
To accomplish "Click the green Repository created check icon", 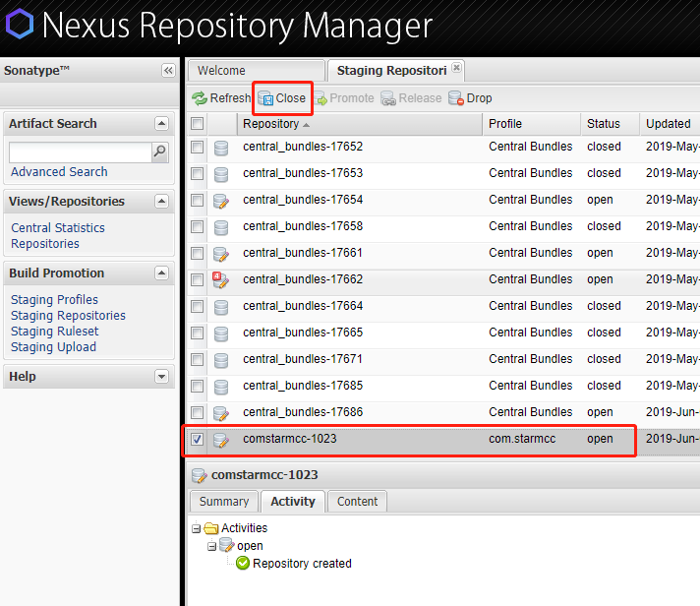I will point(243,563).
